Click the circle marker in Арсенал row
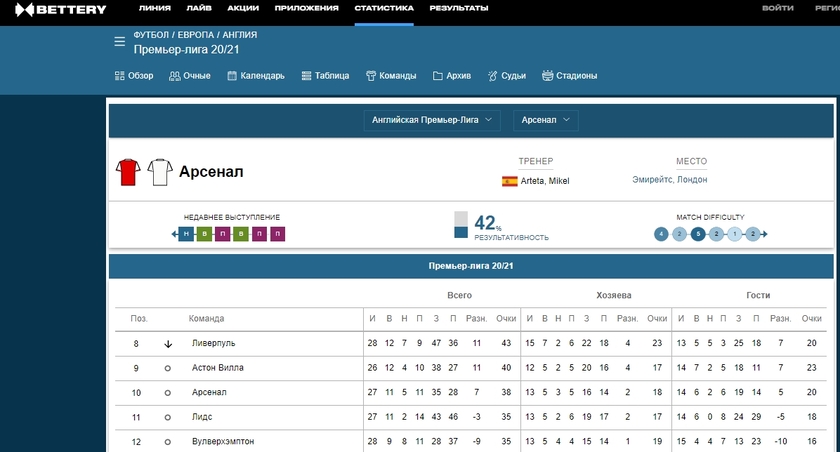The height and width of the screenshot is (452, 840). [168, 393]
